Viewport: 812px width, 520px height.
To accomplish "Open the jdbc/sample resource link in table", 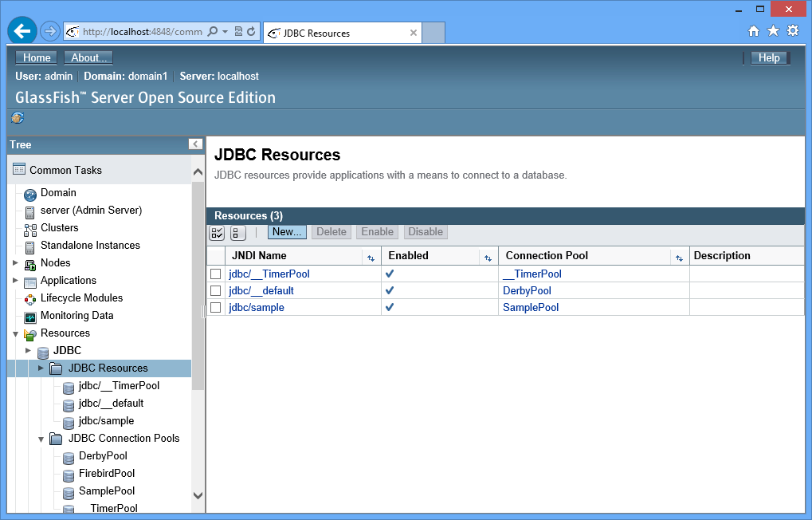I will tap(257, 307).
